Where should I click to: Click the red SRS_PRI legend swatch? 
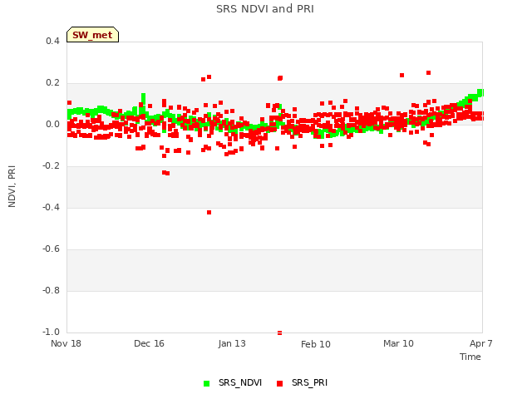[x=279, y=383]
